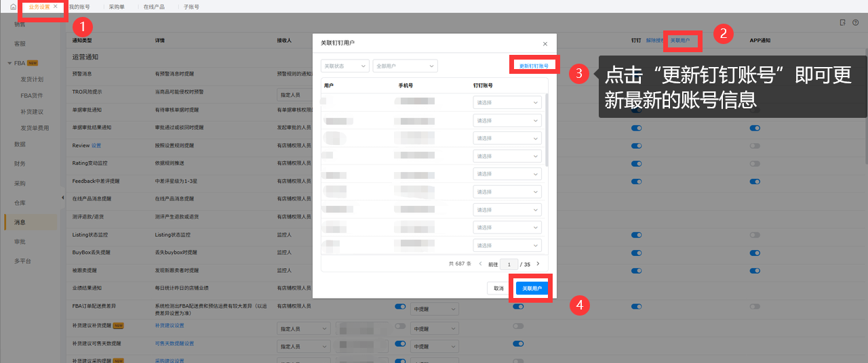Enable APP通知 switch for Rating变动监控
This screenshot has height=363, width=868.
click(x=755, y=163)
